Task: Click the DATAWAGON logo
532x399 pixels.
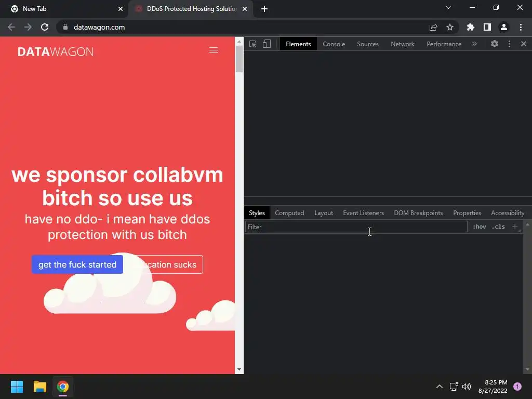Action: pos(56,51)
